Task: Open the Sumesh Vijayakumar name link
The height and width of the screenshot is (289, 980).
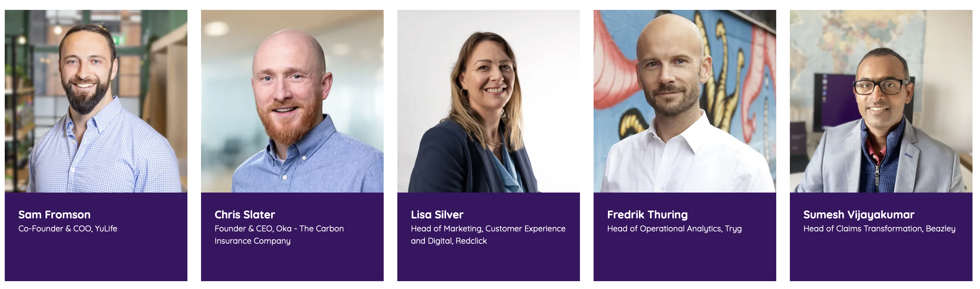Action: coord(859,215)
